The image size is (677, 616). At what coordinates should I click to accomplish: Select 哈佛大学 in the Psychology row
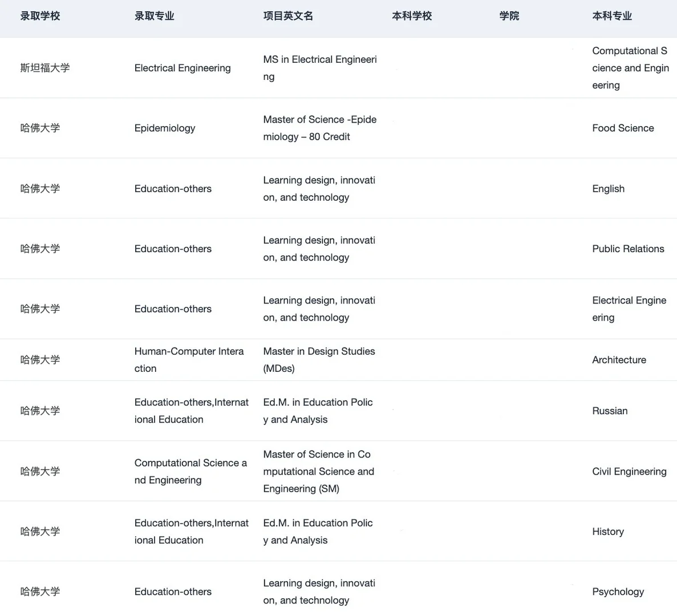(40, 591)
